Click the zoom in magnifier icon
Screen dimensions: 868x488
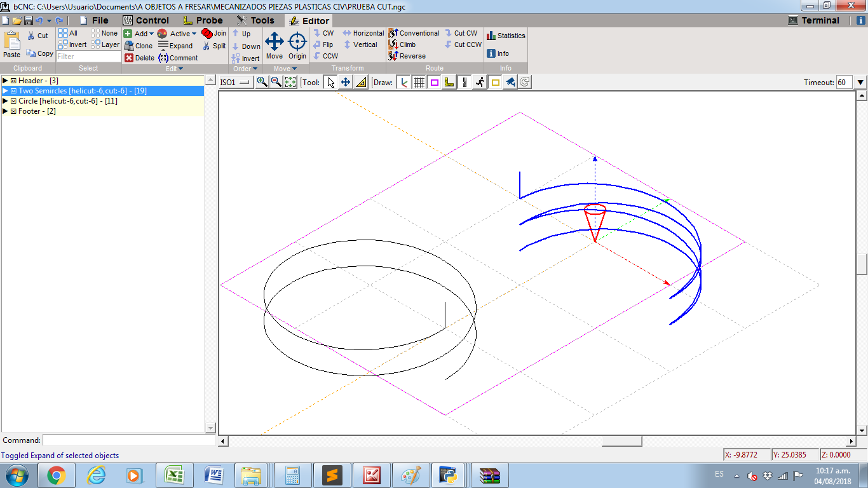[262, 82]
